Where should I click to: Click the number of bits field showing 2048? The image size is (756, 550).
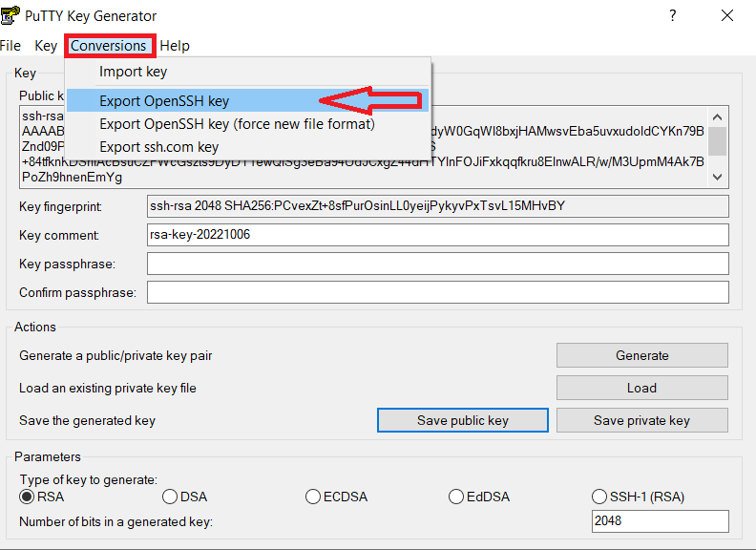pos(660,521)
